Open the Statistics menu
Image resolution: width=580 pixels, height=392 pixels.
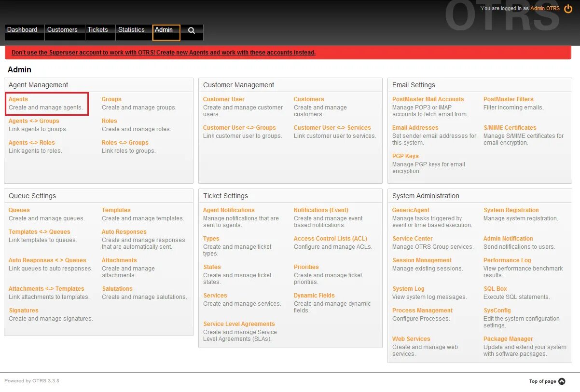click(x=134, y=32)
